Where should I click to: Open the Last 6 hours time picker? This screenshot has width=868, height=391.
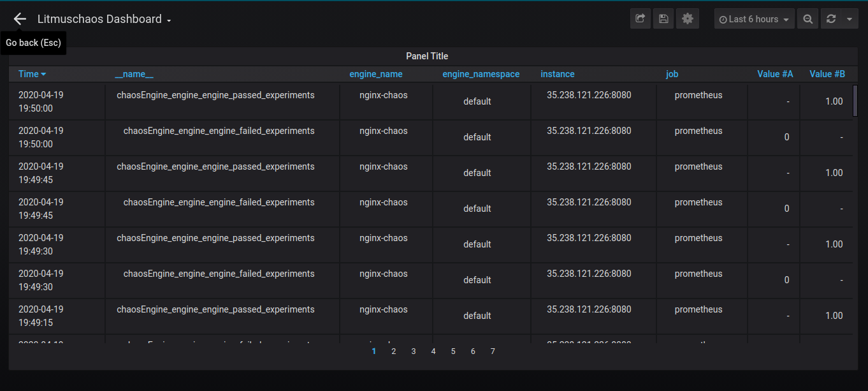[x=755, y=19]
